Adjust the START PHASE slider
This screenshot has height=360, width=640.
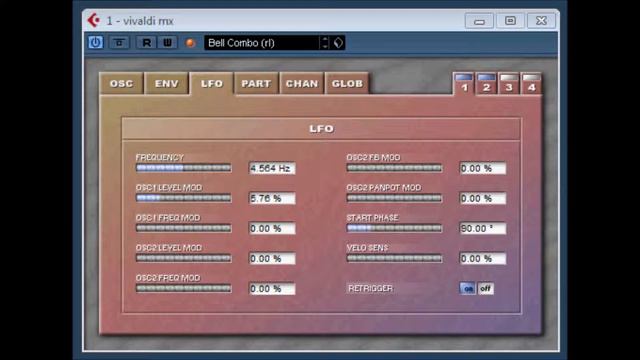point(394,228)
